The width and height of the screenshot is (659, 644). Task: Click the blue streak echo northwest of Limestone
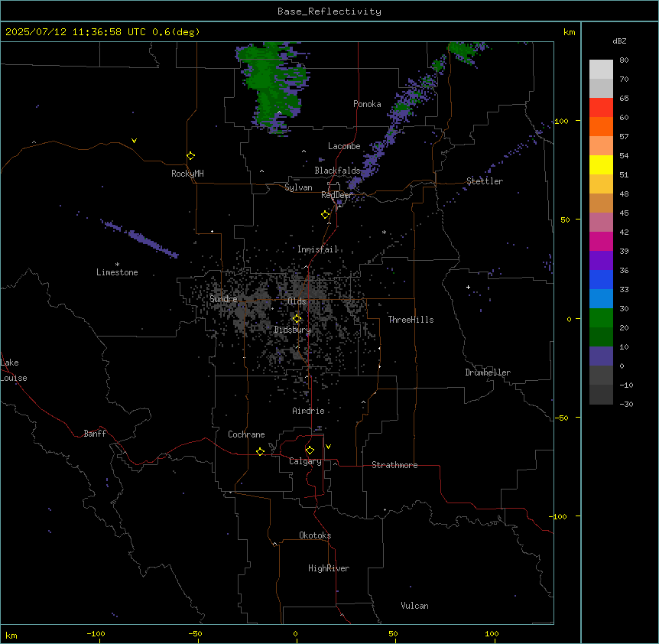point(141,239)
